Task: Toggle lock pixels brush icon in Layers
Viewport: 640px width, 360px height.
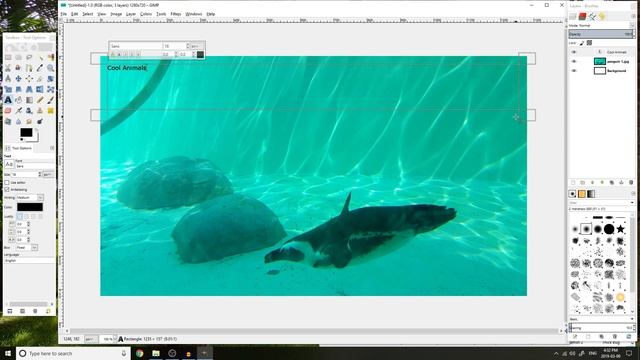Action: click(582, 43)
